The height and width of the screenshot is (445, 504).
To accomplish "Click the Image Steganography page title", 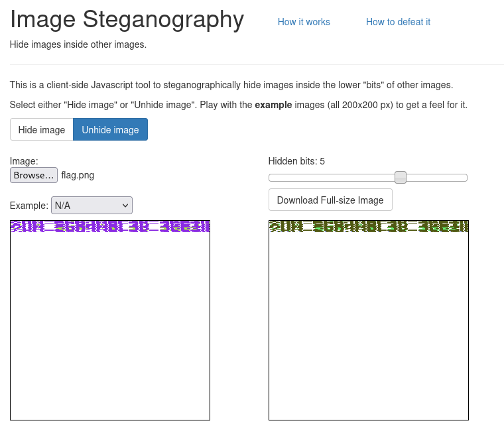I will 127,20.
